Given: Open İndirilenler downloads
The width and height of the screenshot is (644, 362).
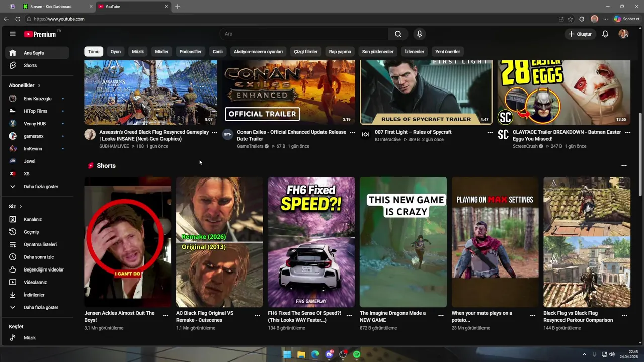Looking at the screenshot, I should [x=37, y=295].
